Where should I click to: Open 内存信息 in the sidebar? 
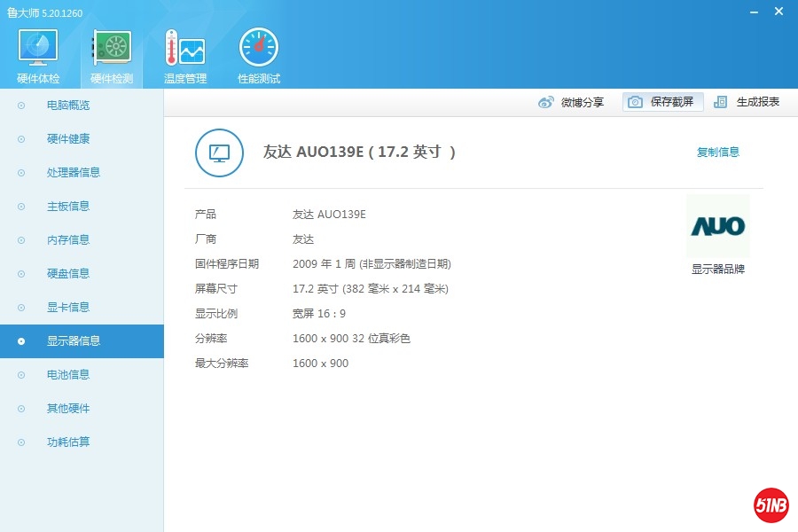pos(68,240)
